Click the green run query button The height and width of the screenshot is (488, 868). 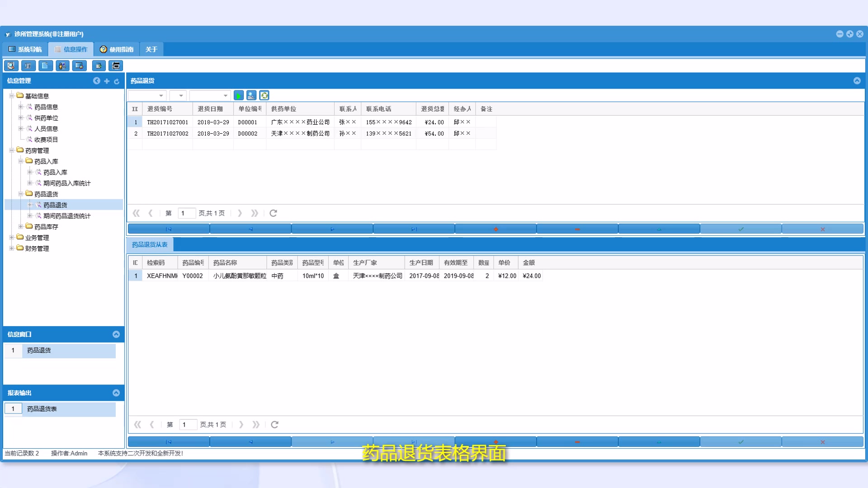coord(239,95)
